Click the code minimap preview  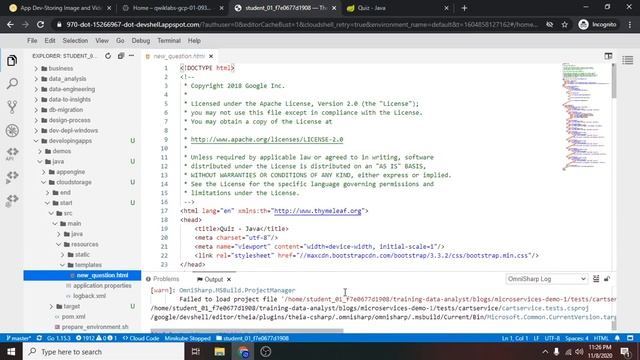585,116
